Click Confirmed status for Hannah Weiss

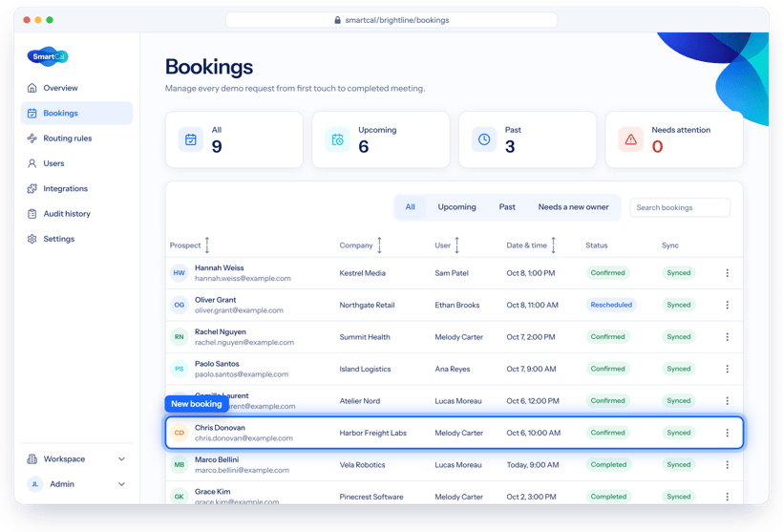coord(607,273)
